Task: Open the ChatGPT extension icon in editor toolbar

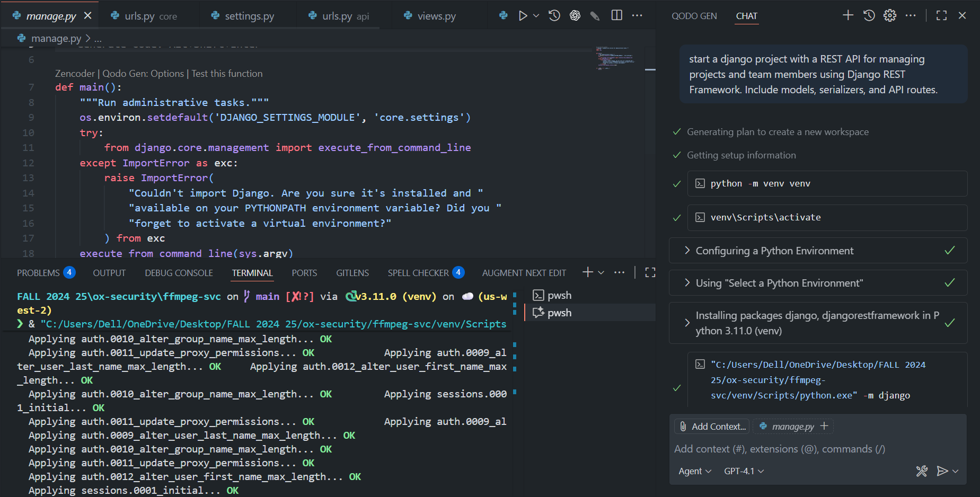Action: 575,15
